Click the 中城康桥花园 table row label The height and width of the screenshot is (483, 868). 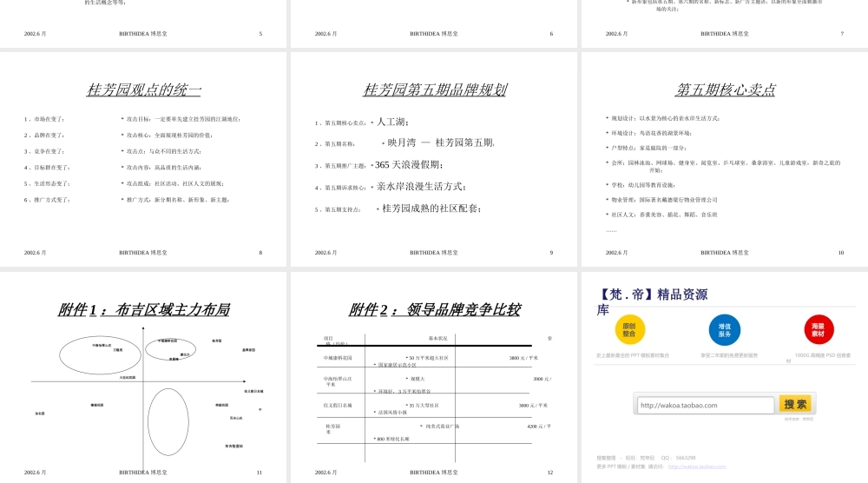(x=338, y=358)
